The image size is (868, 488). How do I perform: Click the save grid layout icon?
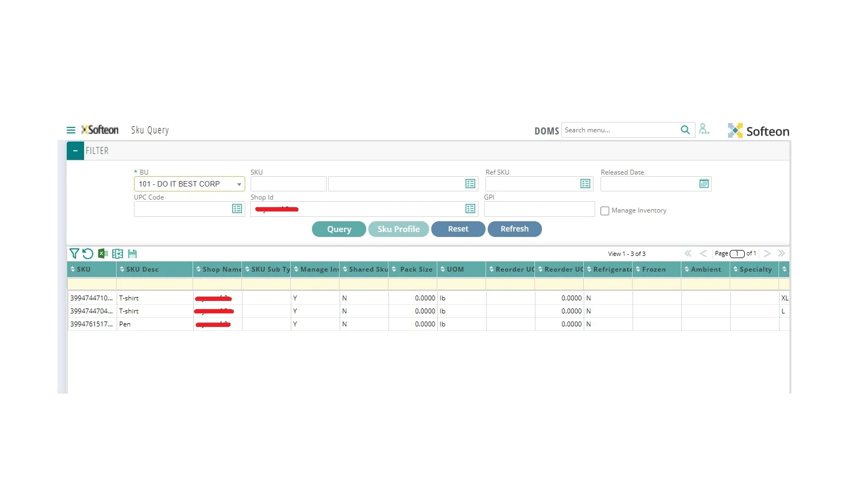[132, 254]
